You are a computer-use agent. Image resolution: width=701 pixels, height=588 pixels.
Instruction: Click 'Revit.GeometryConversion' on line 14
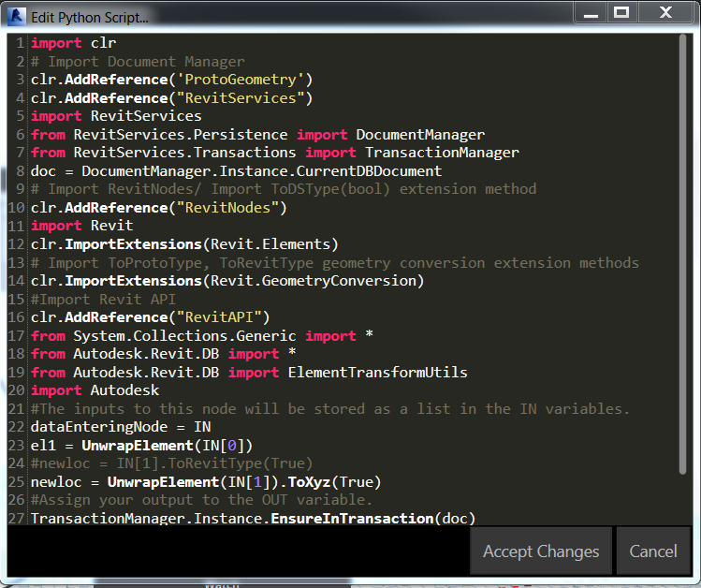point(313,281)
